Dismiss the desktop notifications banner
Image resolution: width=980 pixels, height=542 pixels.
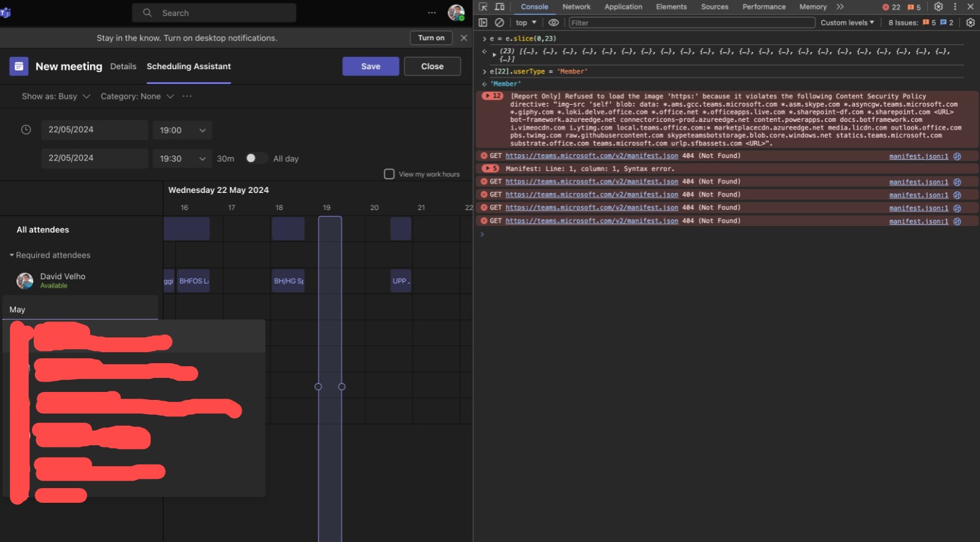click(x=464, y=38)
